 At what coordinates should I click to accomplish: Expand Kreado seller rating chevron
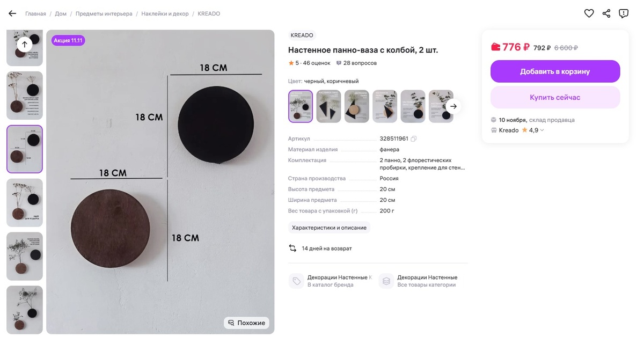pos(542,130)
